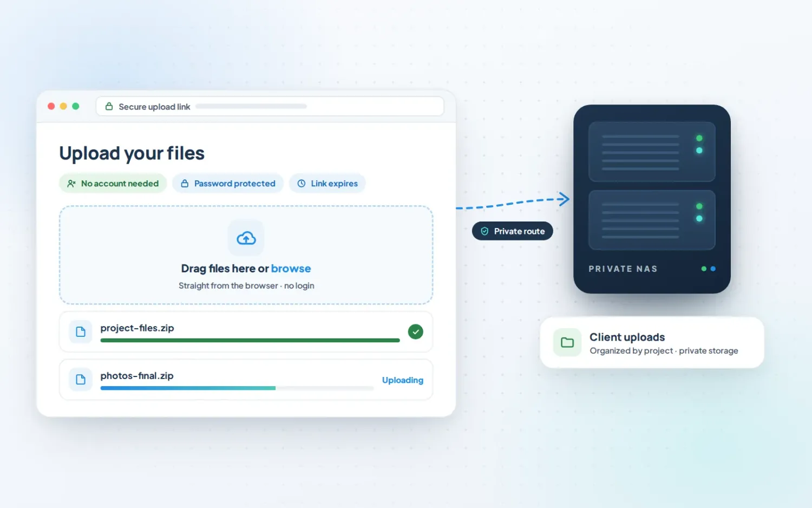Screen dimensions: 812x508
Task: Click the project-files.zip green progress bar
Action: [x=250, y=340]
